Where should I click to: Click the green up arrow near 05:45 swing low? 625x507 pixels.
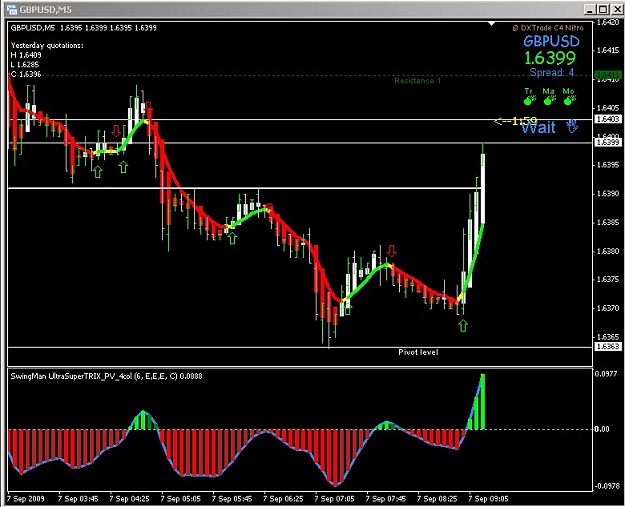[x=232, y=238]
